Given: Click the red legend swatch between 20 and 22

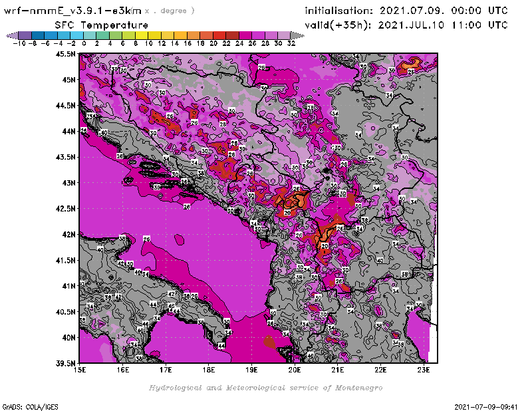Looking at the screenshot, I should [219, 35].
